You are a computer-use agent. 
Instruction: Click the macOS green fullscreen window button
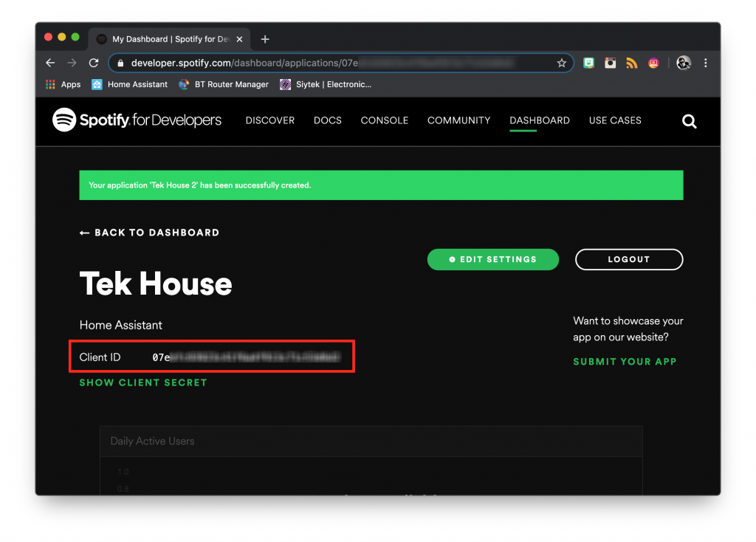[75, 37]
